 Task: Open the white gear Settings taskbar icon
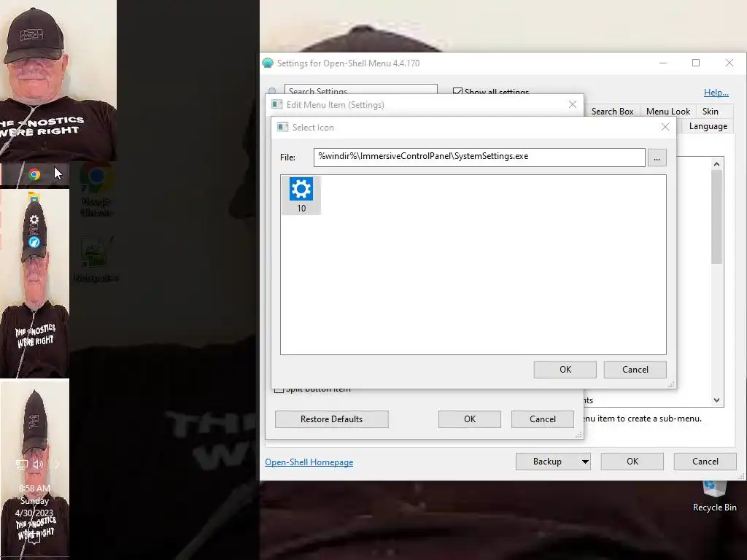pyautogui.click(x=34, y=219)
